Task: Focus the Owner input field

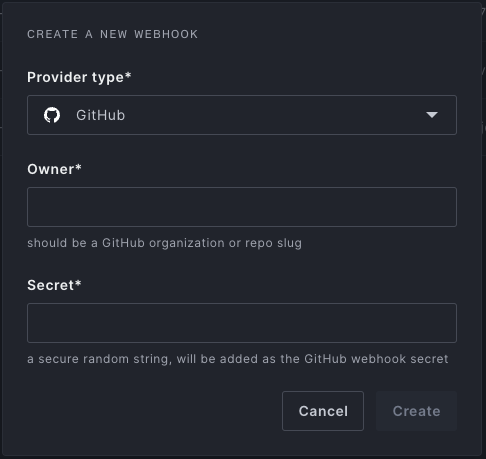Action: (x=242, y=207)
